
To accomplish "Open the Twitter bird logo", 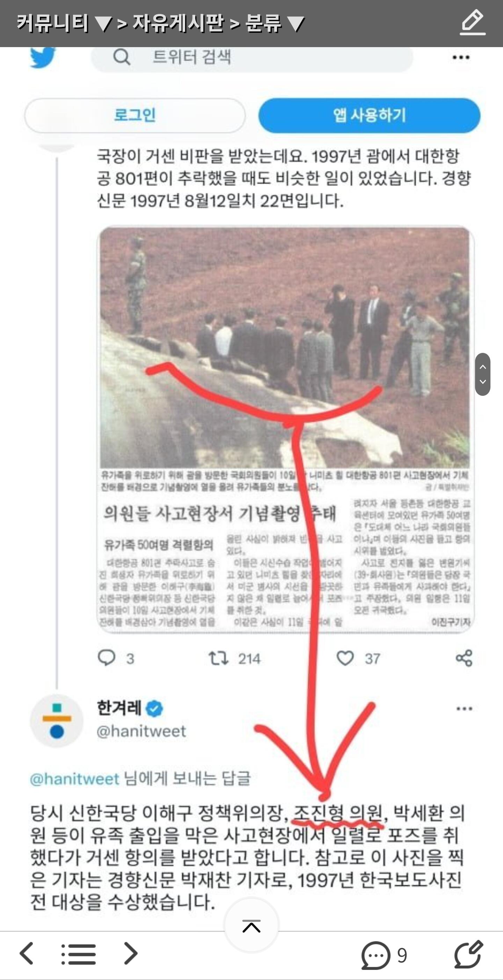I will point(43,57).
